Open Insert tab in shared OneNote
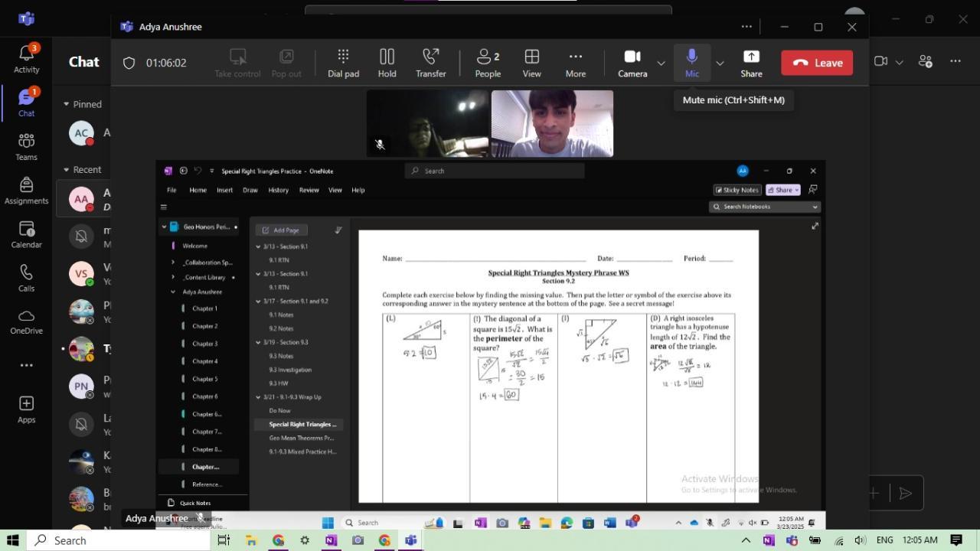 point(224,190)
